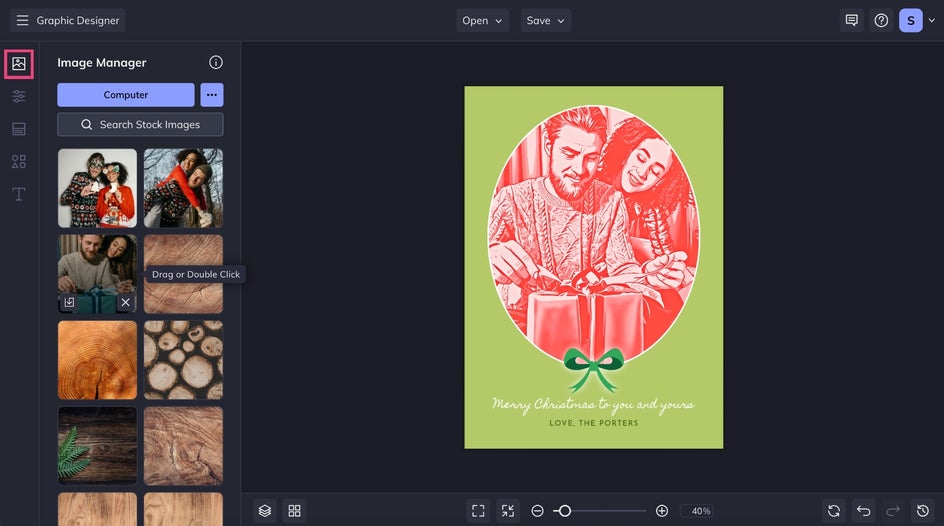Open the Graphics shapes sidebar tab
Image resolution: width=944 pixels, height=526 pixels.
[19, 161]
